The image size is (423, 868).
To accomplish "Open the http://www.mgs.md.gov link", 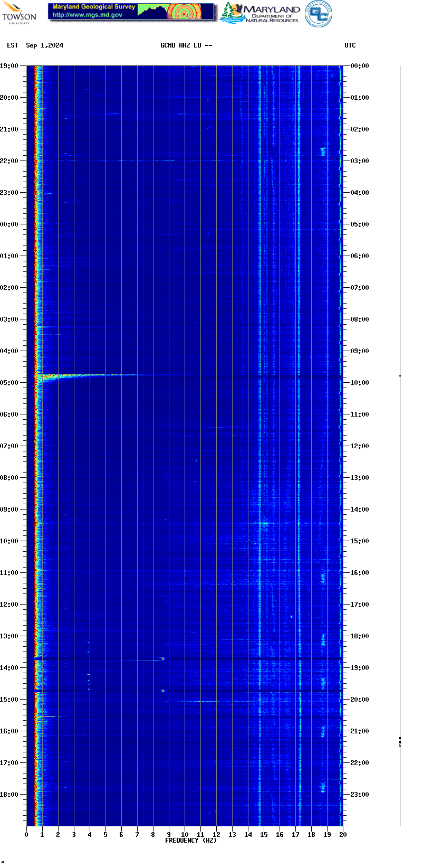I will click(x=87, y=15).
